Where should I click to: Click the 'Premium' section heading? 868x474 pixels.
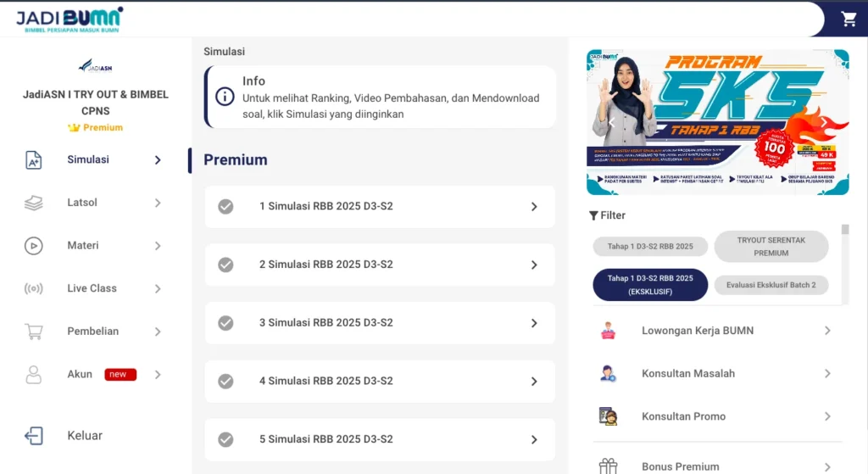click(236, 159)
